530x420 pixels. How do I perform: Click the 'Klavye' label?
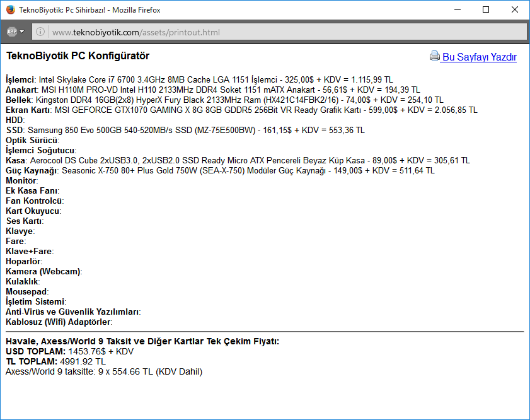click(x=20, y=231)
